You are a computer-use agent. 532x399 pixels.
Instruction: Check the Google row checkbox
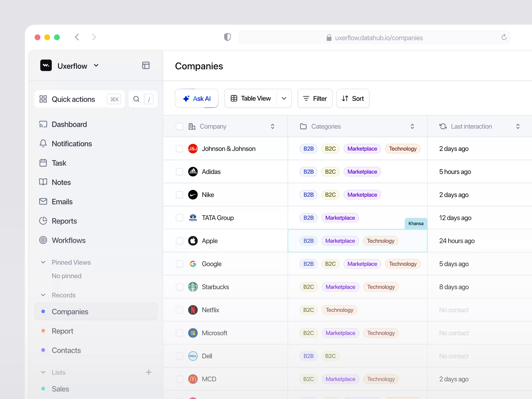179,264
